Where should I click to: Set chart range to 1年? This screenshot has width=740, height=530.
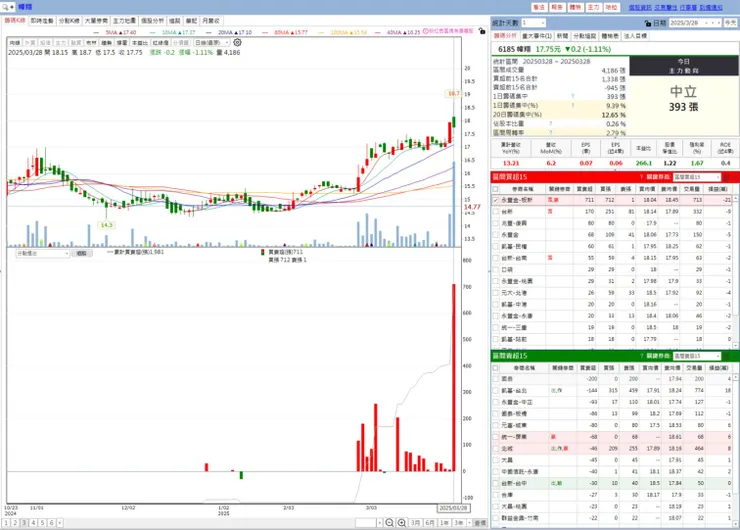point(445,522)
